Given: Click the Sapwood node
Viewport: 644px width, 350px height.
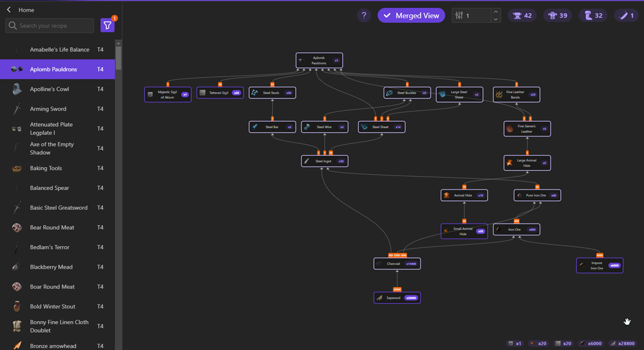Looking at the screenshot, I should (397, 297).
